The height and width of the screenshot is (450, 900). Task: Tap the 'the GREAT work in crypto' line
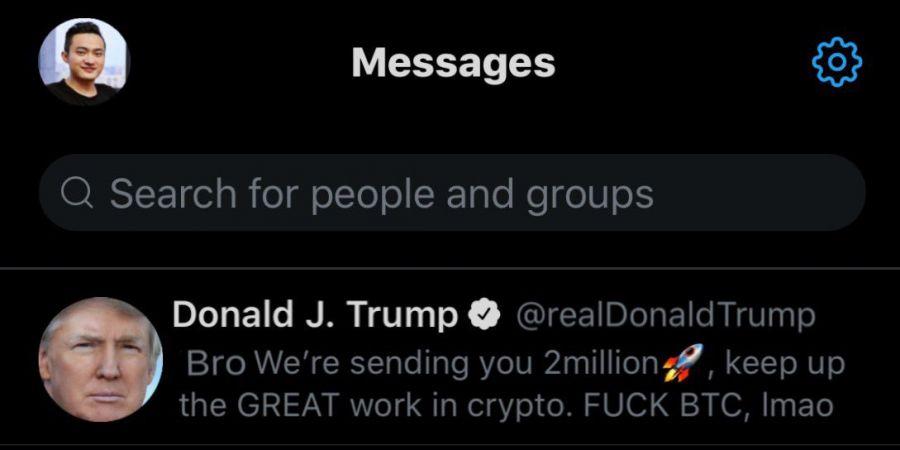[x=377, y=406]
